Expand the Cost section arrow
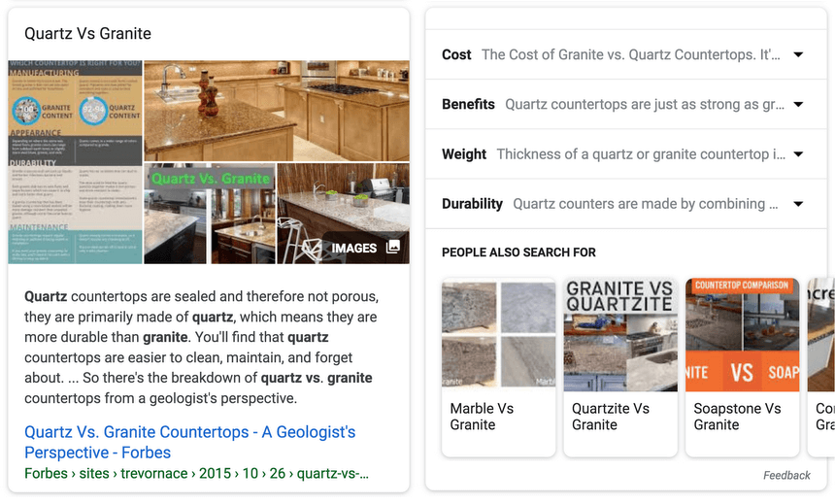This screenshot has width=835, height=504. click(x=798, y=55)
